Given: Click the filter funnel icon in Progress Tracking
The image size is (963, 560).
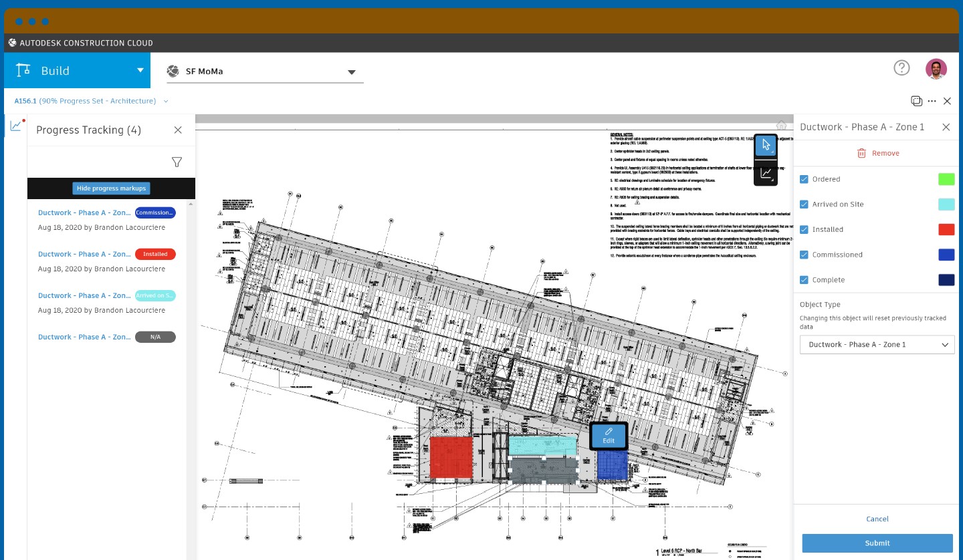Looking at the screenshot, I should 177,162.
